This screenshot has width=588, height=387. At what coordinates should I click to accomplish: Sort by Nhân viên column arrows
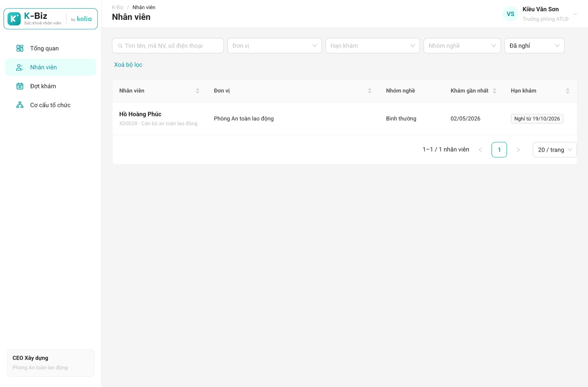coord(197,91)
